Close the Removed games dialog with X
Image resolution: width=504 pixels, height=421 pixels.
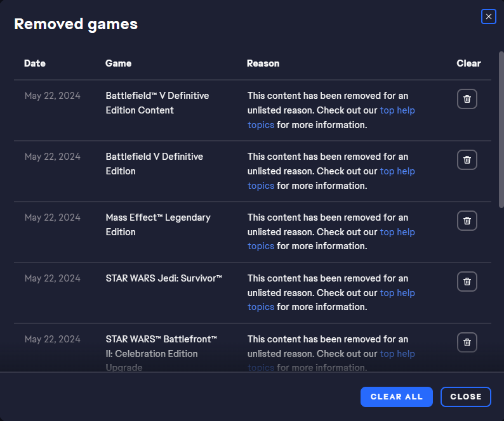(489, 16)
